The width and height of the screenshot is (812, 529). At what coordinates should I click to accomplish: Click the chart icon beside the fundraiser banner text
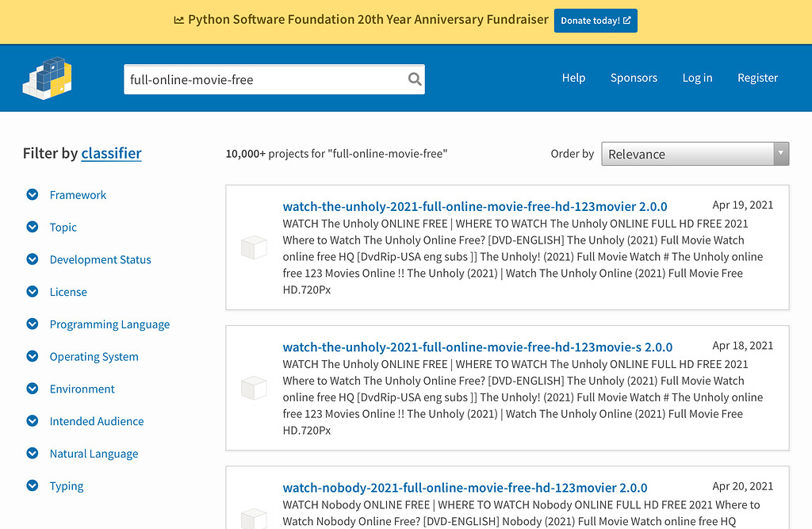pyautogui.click(x=178, y=20)
